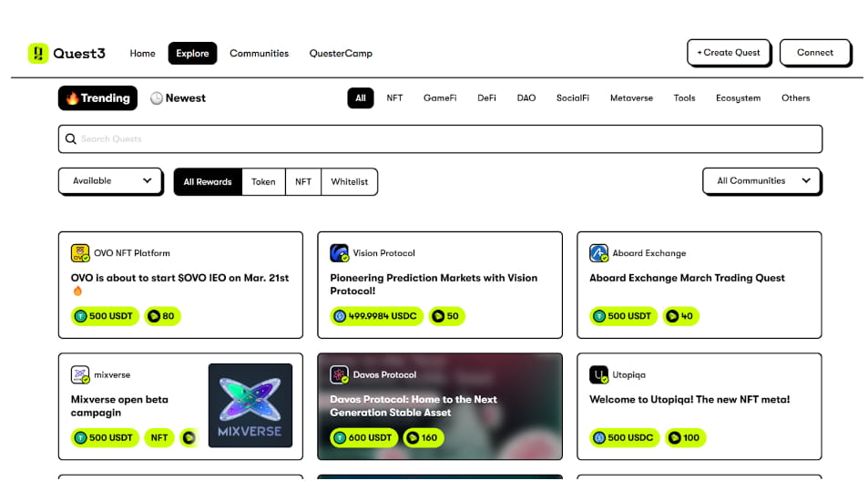Select the All category filter
The width and height of the screenshot is (868, 491).
[361, 98]
